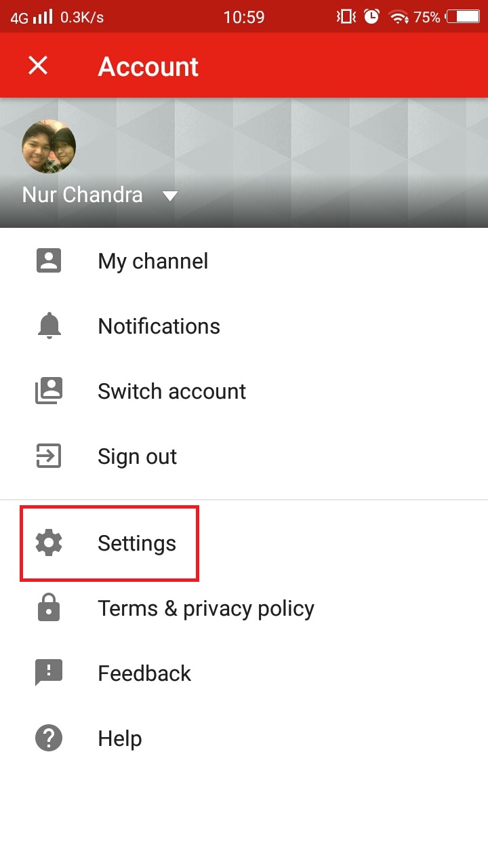Tap the Sign out arrow icon

[49, 456]
